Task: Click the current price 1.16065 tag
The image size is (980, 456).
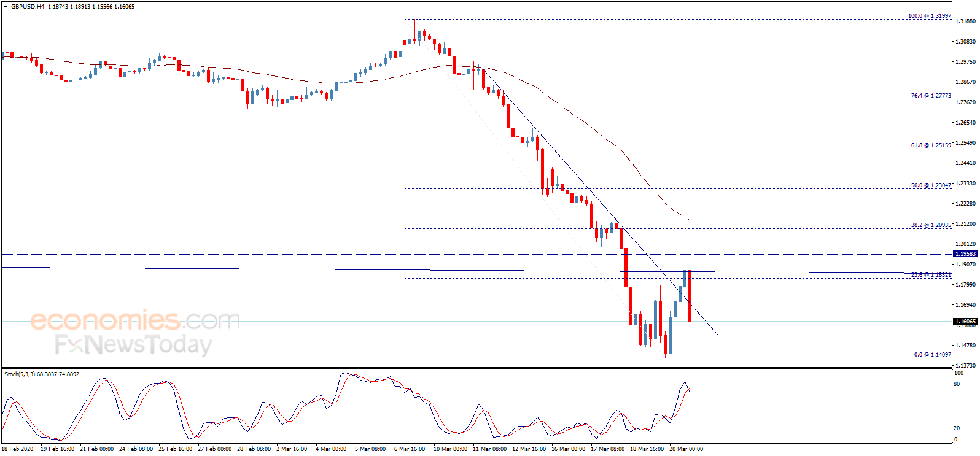Action: [x=965, y=321]
